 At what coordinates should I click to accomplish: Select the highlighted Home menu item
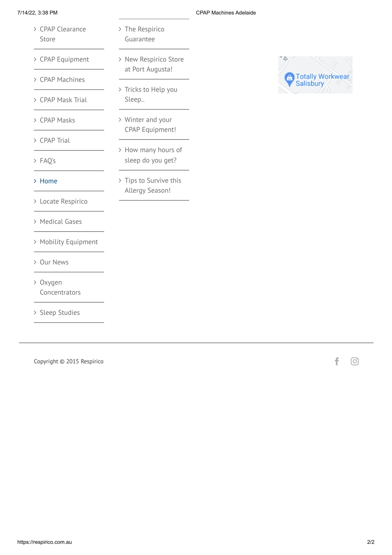(49, 181)
